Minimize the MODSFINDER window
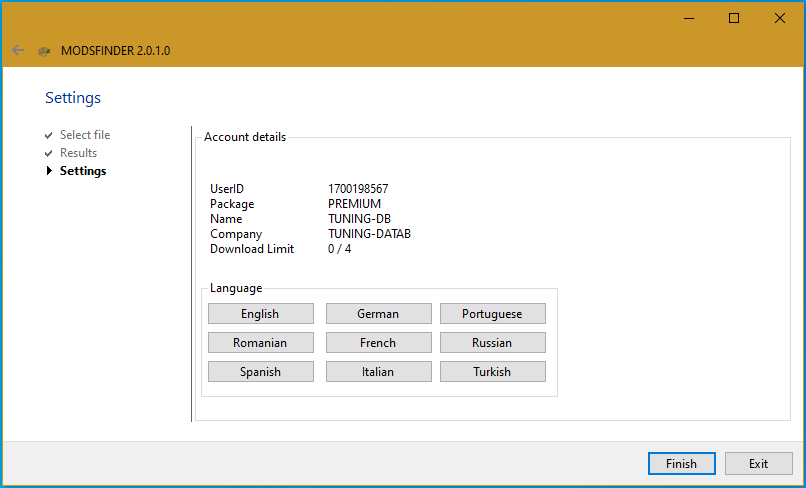Viewport: 806px width, 488px height. pos(688,18)
